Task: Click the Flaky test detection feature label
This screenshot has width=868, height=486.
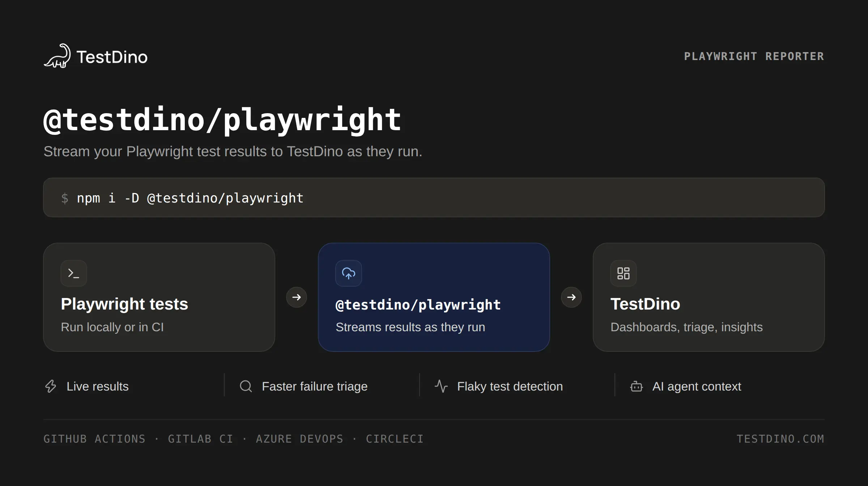Action: pos(510,386)
